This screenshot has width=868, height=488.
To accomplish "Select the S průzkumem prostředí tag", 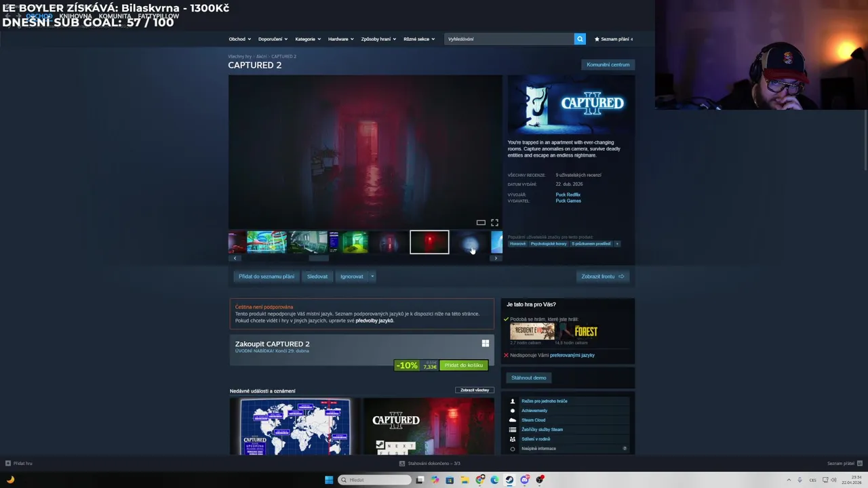I will (x=591, y=243).
